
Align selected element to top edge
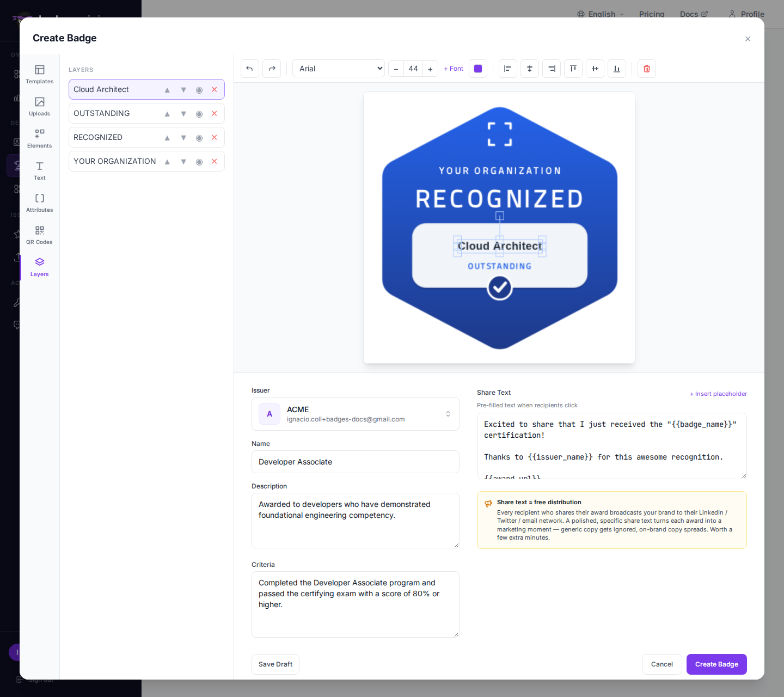(573, 69)
